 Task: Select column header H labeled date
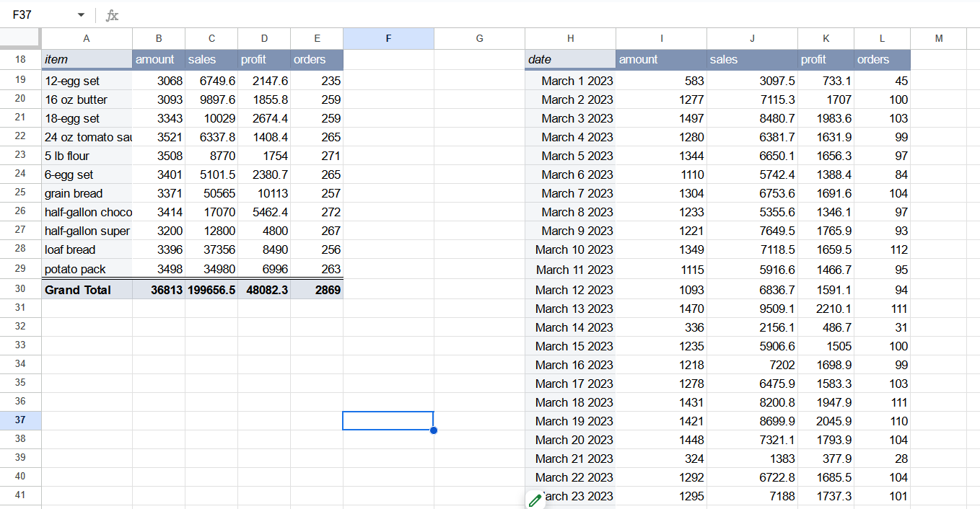(x=570, y=38)
